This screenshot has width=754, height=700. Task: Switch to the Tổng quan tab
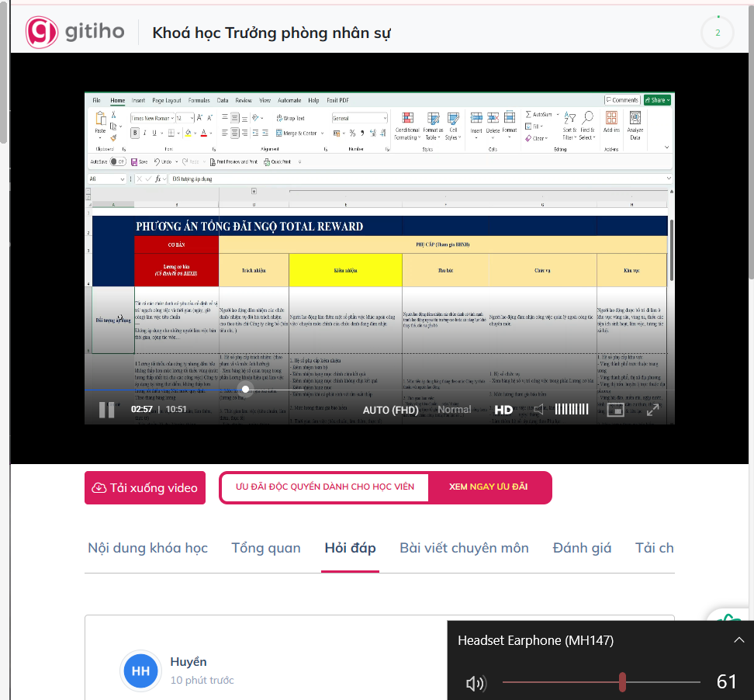[x=266, y=548]
